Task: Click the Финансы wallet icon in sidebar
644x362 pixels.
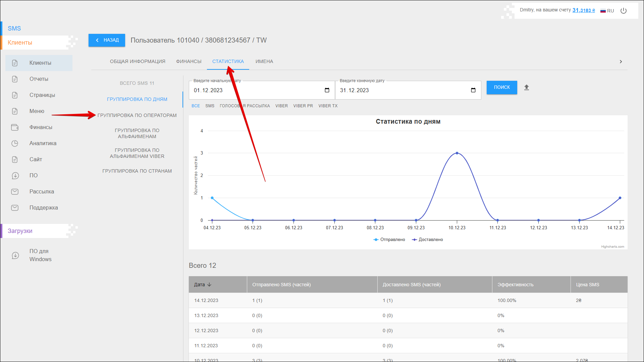Action: click(x=15, y=127)
